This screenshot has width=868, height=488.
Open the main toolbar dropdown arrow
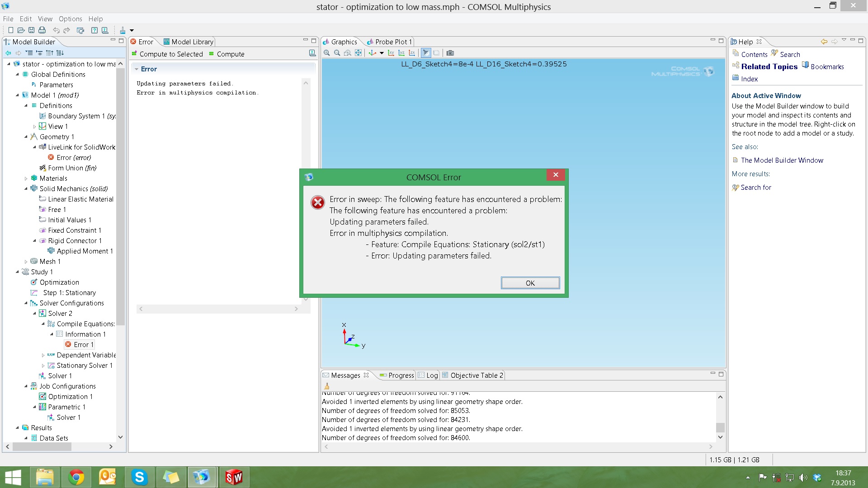click(x=132, y=30)
